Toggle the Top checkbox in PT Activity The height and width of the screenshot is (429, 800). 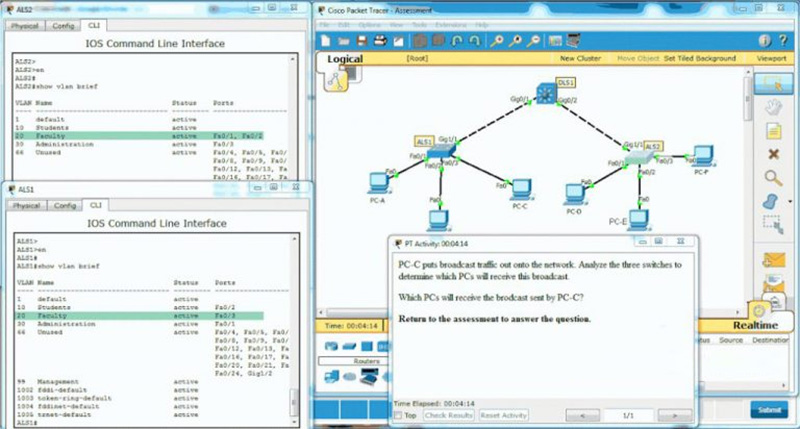click(x=398, y=415)
